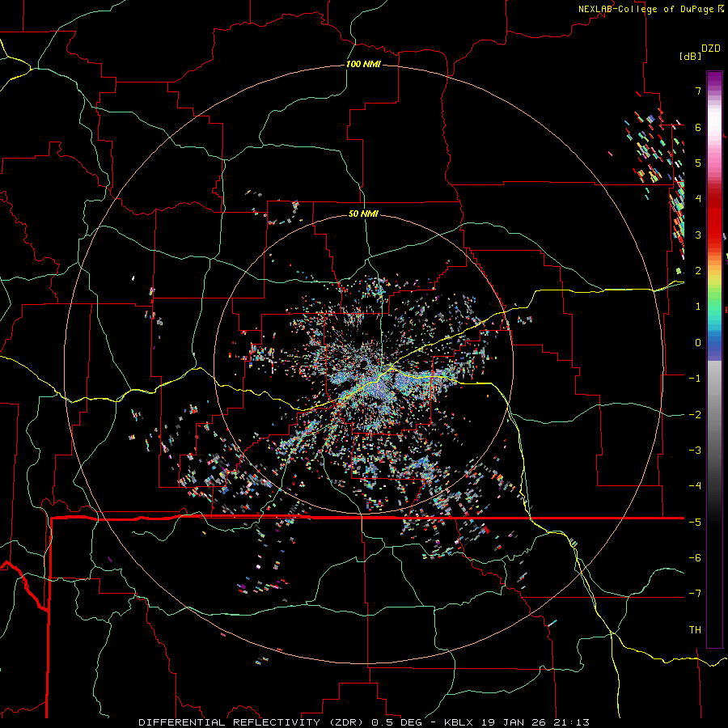
Task: Click the -2 value on color scale
Action: [x=695, y=415]
